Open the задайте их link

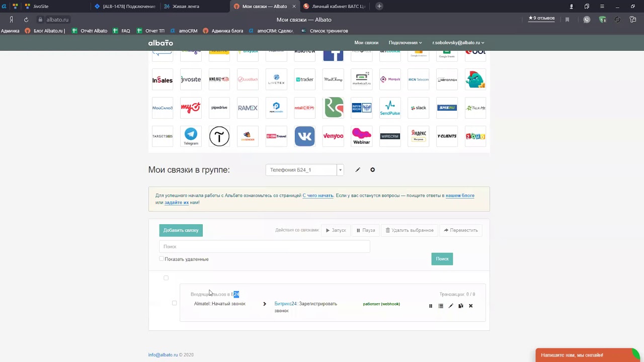[177, 203]
